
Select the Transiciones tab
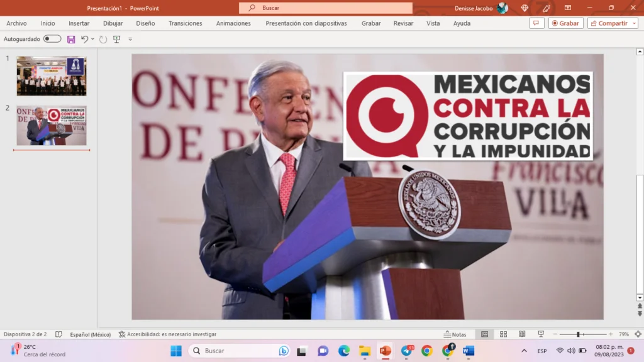186,23
